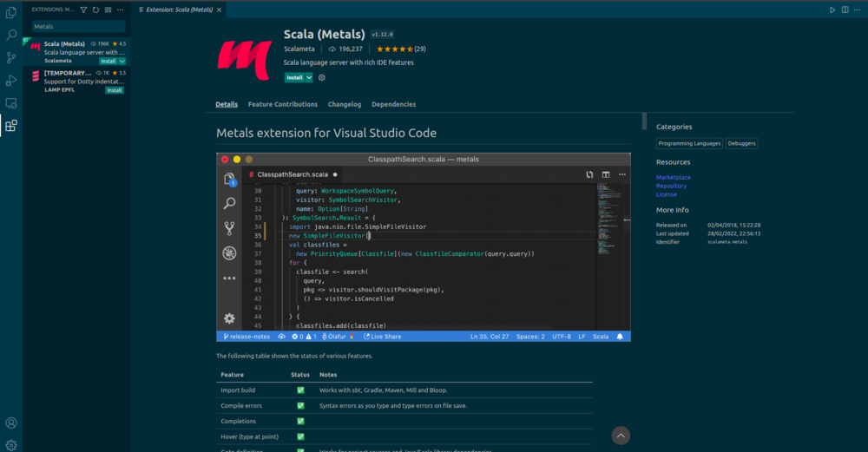Click the large Metals logo
This screenshot has height=452, width=868.
245,59
